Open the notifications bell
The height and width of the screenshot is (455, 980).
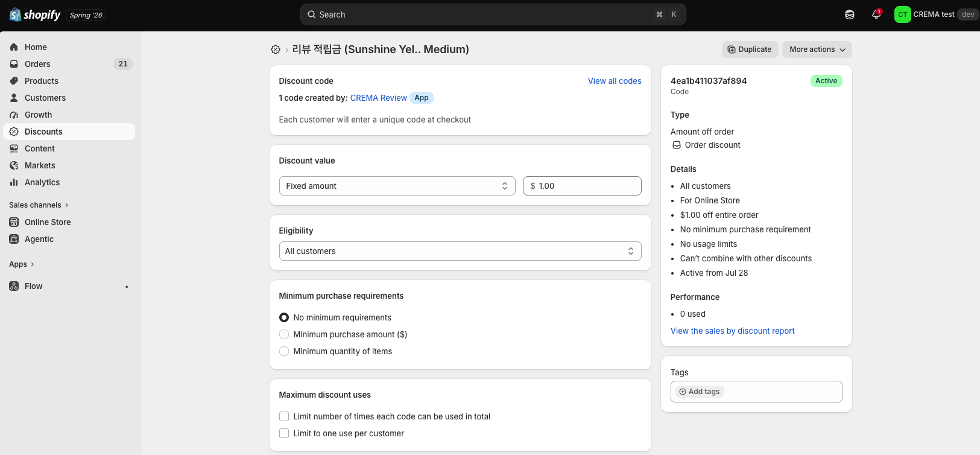tap(876, 14)
